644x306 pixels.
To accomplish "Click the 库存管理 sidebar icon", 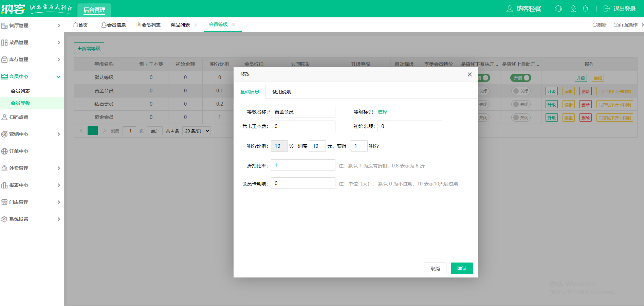I will (x=4, y=59).
